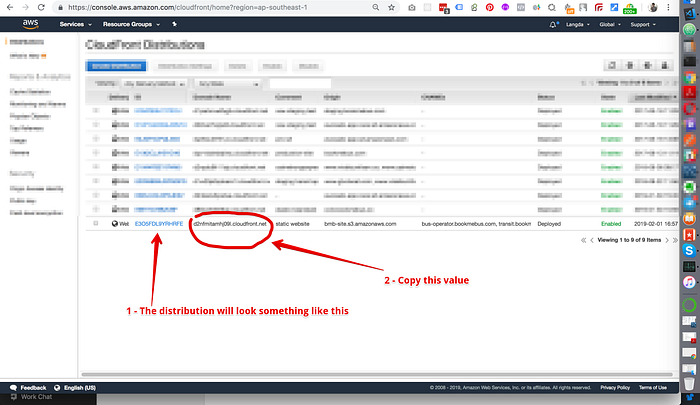Jump to first page of distributions

(x=583, y=240)
